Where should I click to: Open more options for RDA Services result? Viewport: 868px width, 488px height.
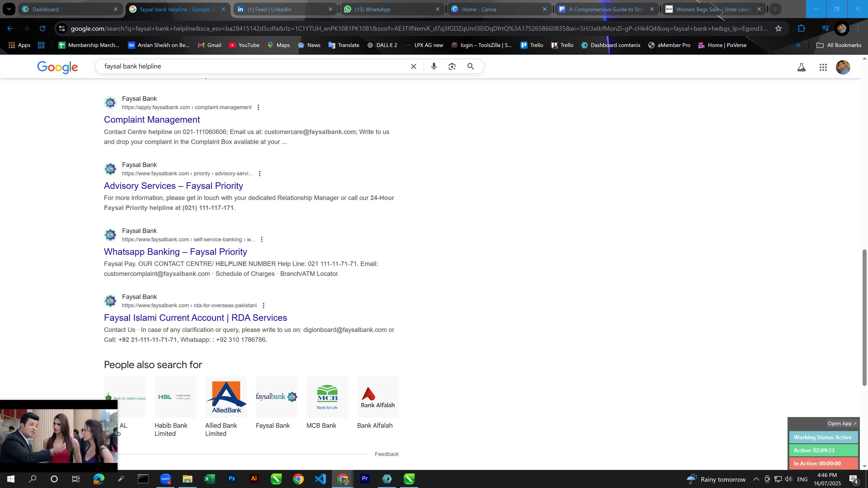coord(264,305)
